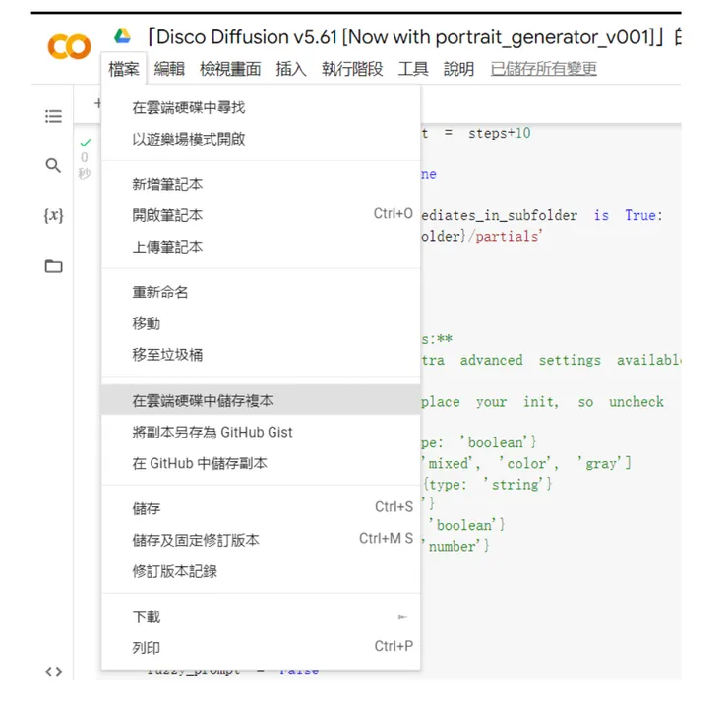Open the 檔案 menu
The width and height of the screenshot is (728, 701).
tap(124, 69)
